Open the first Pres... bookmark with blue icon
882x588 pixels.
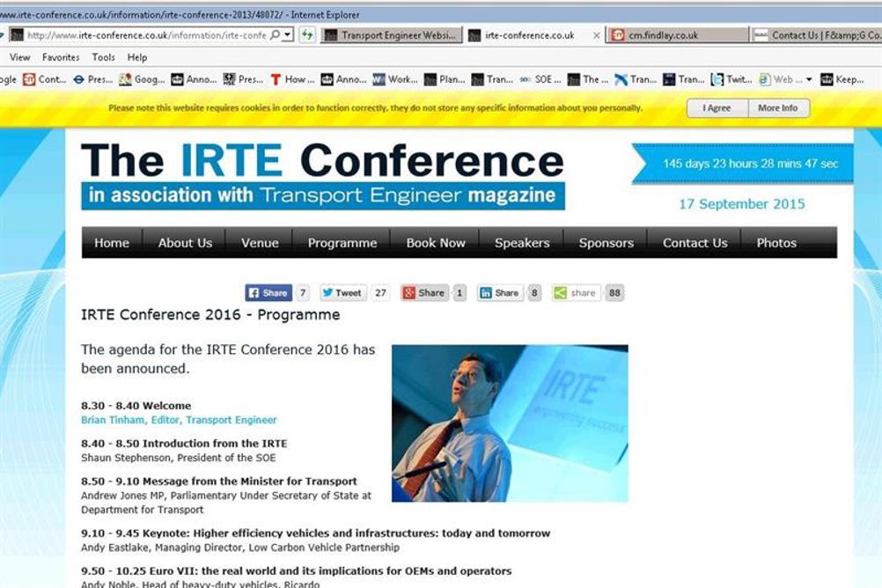pyautogui.click(x=93, y=79)
